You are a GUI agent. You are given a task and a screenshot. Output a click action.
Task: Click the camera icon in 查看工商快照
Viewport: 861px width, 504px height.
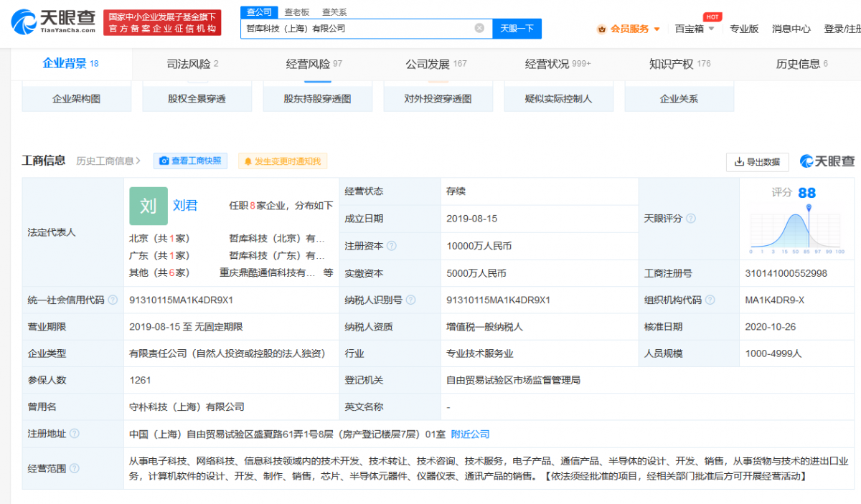[x=164, y=161]
